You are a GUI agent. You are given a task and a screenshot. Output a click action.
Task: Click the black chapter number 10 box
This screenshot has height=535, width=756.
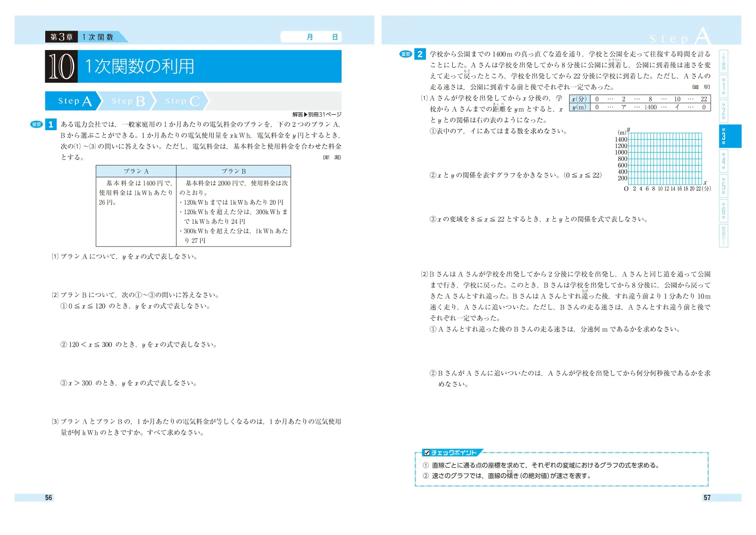click(62, 66)
